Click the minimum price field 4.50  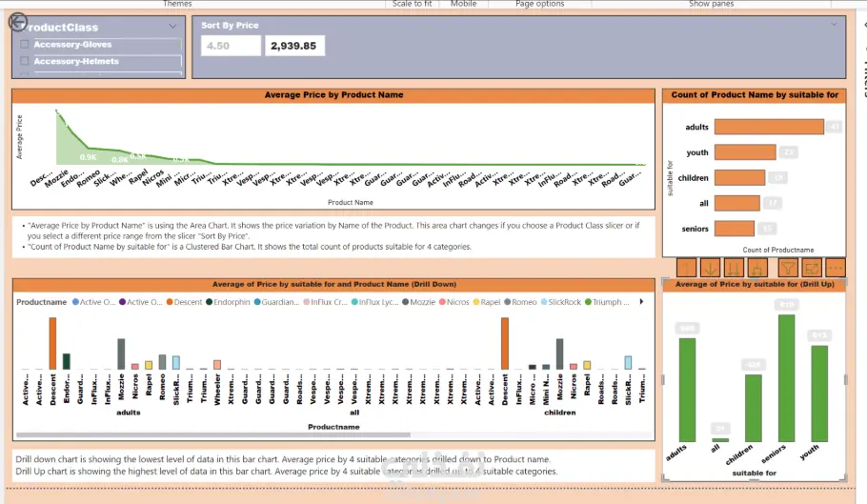(x=232, y=46)
